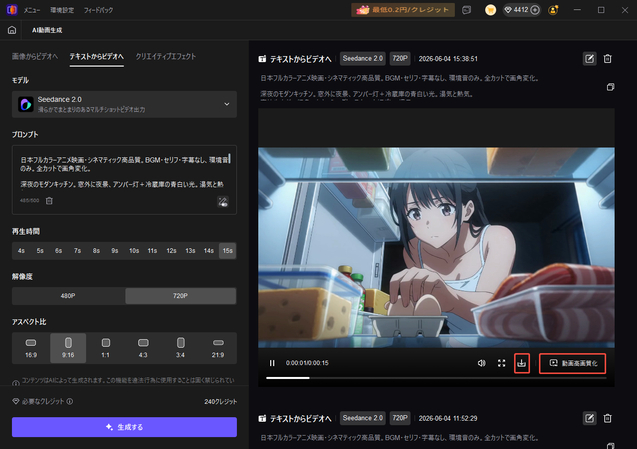Delete the 15:38:51 video entry

point(607,59)
